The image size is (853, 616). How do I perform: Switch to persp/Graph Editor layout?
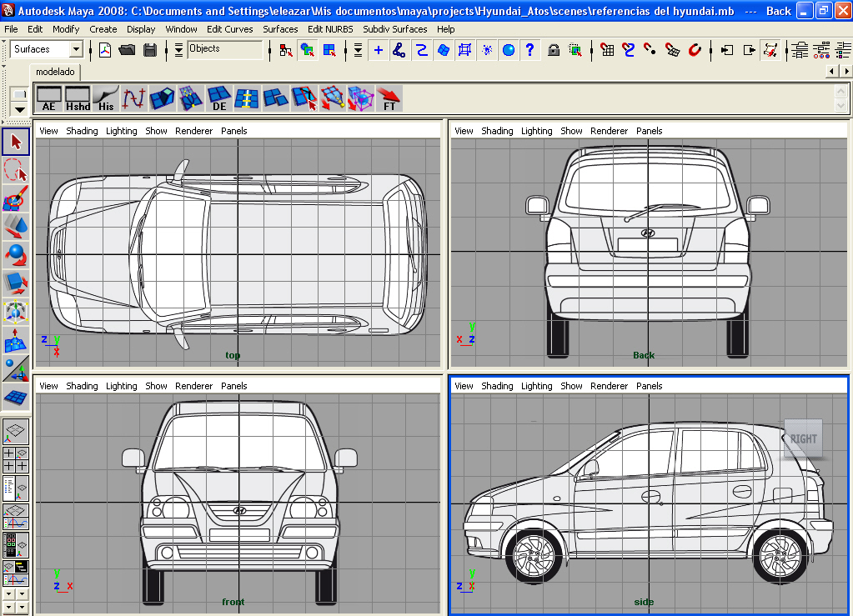[16, 517]
